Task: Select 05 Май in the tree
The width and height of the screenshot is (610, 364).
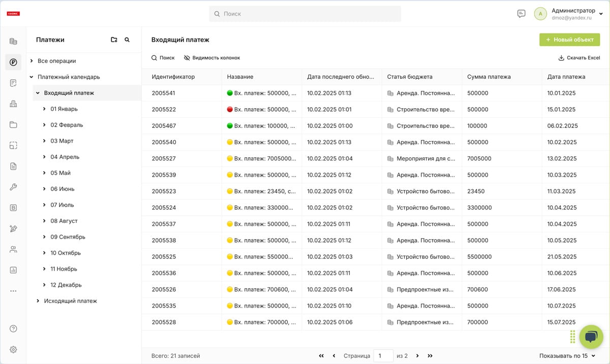Action: click(x=60, y=173)
